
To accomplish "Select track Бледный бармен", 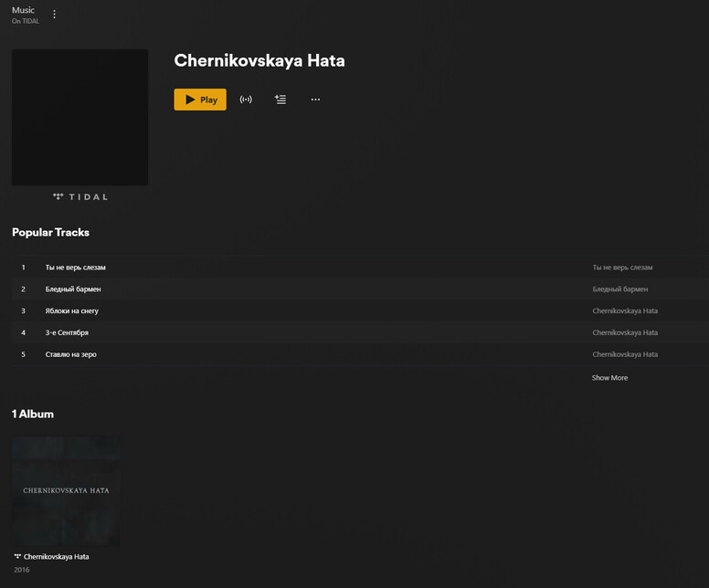I will pyautogui.click(x=73, y=289).
